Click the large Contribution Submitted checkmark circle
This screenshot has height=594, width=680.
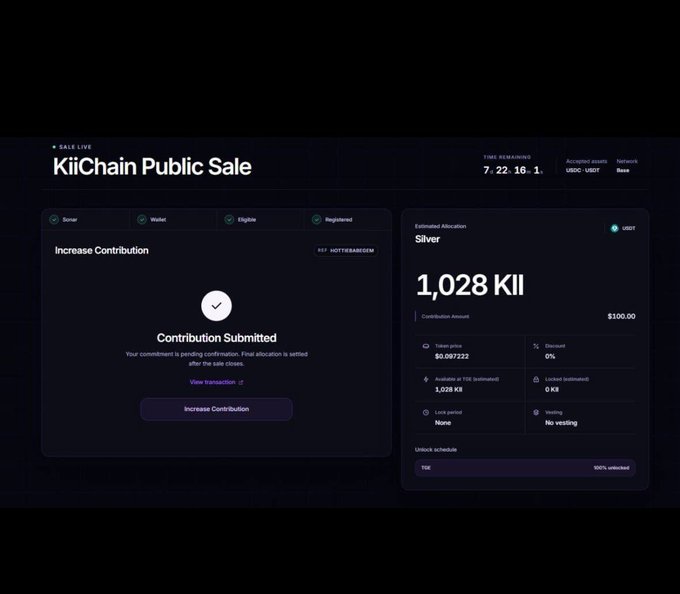[x=216, y=306]
